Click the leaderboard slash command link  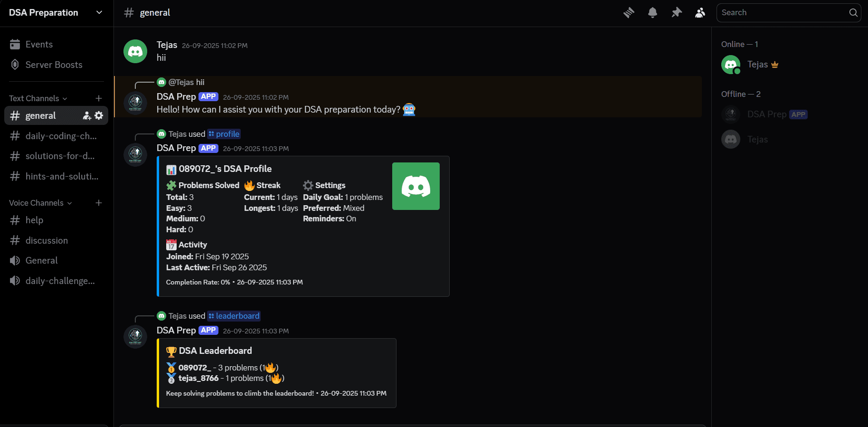pos(234,316)
